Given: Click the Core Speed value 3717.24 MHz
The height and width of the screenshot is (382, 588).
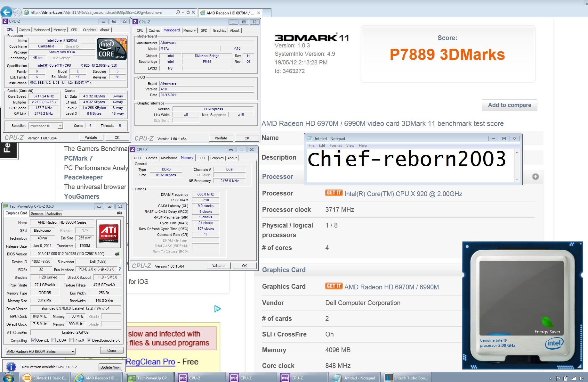Looking at the screenshot, I should (44, 96).
